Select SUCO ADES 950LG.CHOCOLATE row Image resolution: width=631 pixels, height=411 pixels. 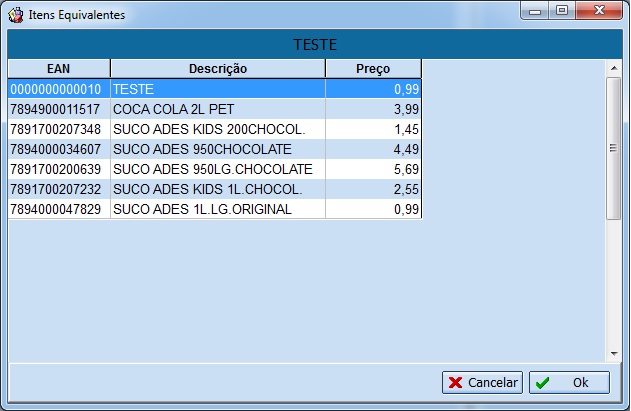coord(218,169)
